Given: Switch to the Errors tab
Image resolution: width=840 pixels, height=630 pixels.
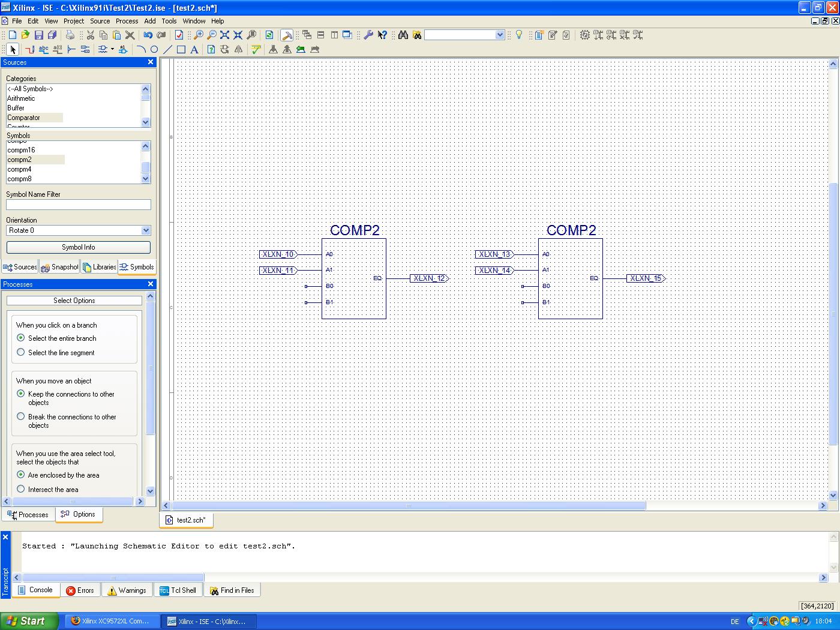Looking at the screenshot, I should click(x=80, y=590).
